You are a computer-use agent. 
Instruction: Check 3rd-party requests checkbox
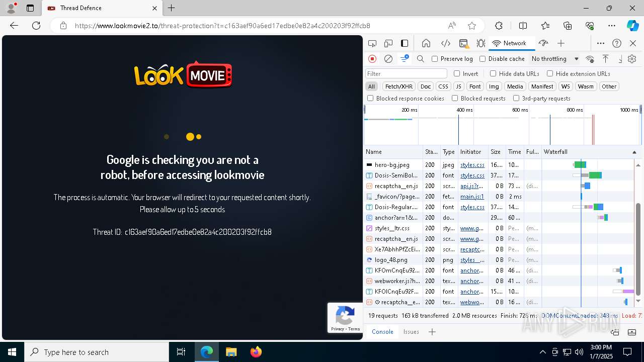click(x=516, y=99)
